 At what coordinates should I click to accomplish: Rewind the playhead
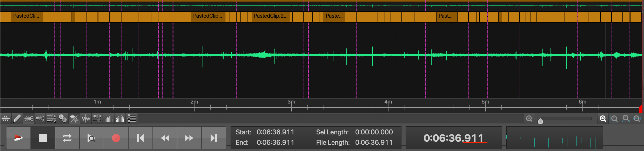tap(165, 138)
